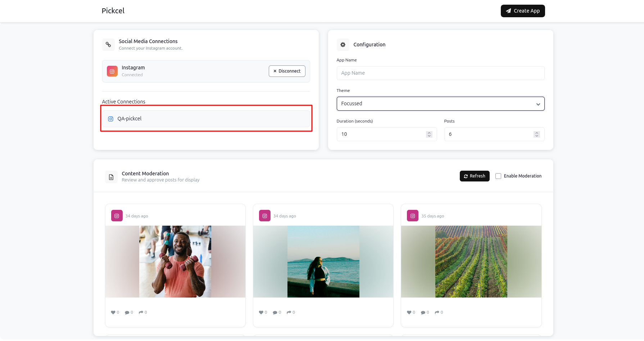This screenshot has width=644, height=341.
Task: Click the heart icon on the beach post
Action: click(x=261, y=312)
